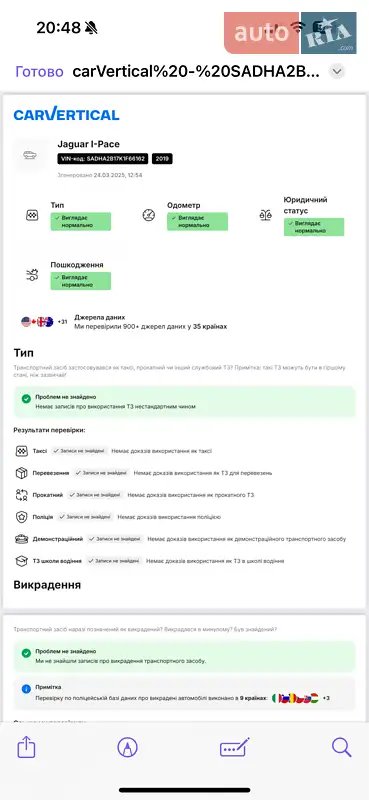The image size is (369, 800).
Task: Tap the Юридичний статус scales icon
Action: pos(265,215)
